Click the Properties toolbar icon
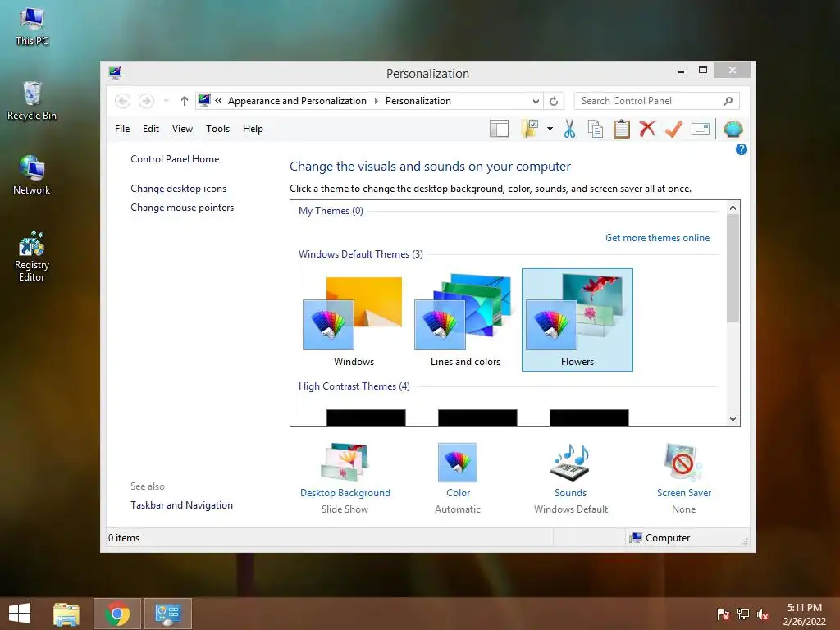The width and height of the screenshot is (840, 630). coord(701,129)
